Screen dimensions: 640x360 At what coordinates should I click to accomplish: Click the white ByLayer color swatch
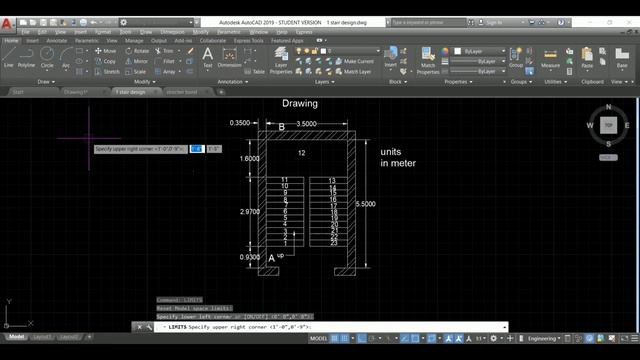pyautogui.click(x=458, y=51)
